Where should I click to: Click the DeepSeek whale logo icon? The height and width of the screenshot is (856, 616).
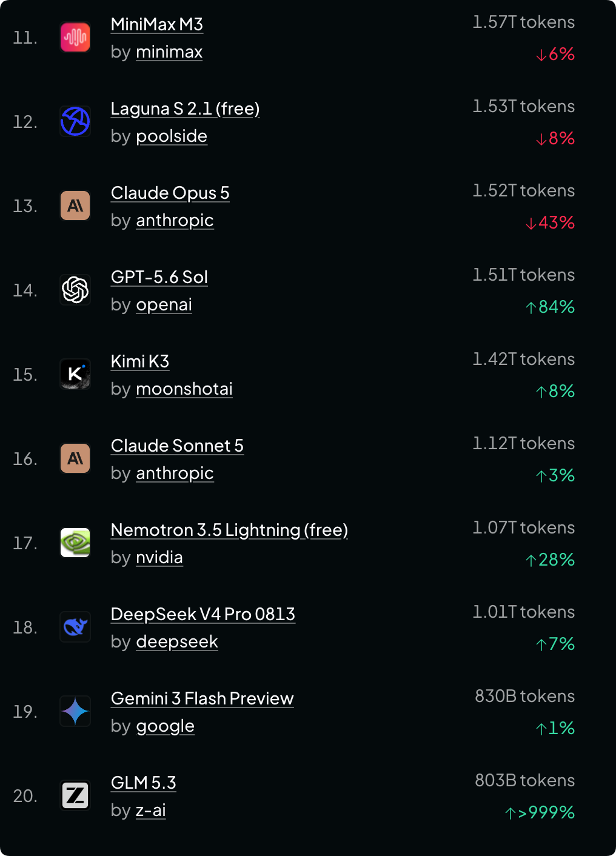(x=75, y=627)
